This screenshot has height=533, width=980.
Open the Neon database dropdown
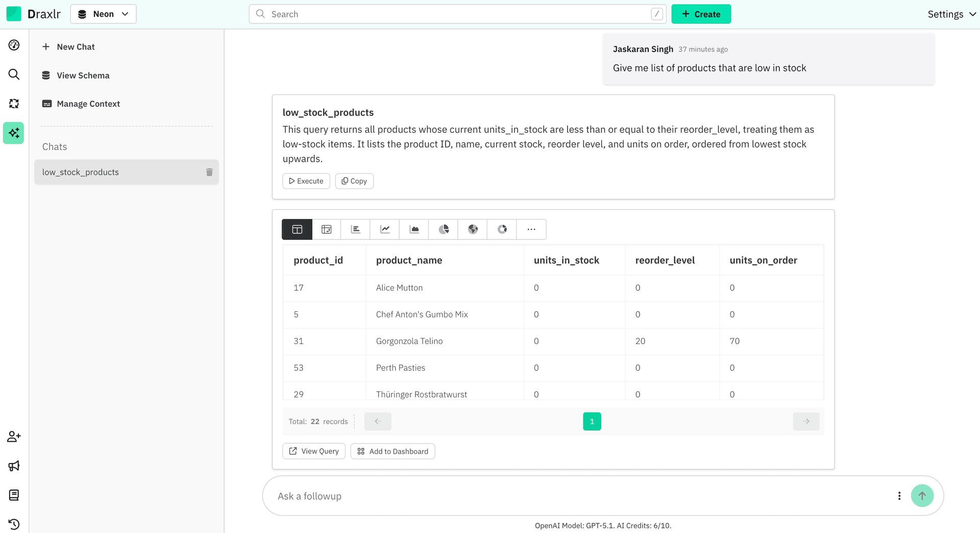104,14
